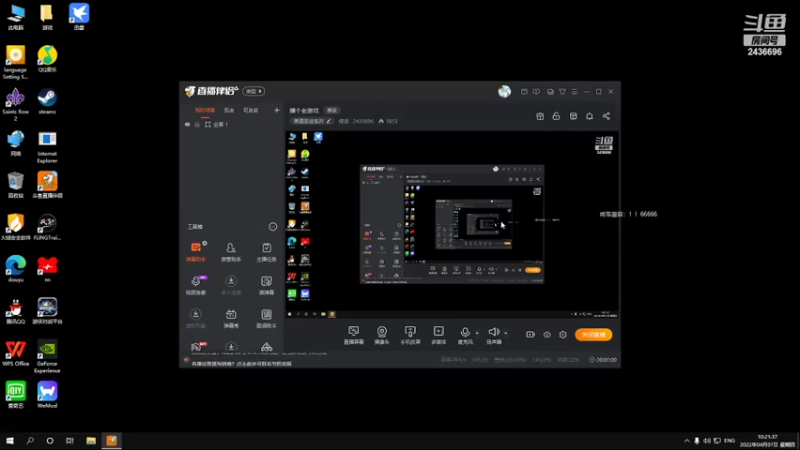
Task: Open the 主播任务 tool icon
Action: 266,252
